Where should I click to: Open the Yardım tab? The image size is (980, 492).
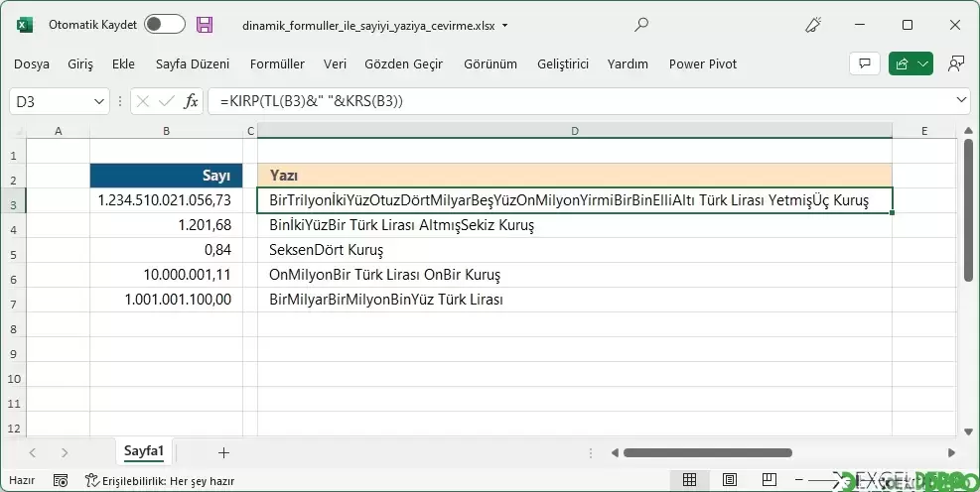628,63
